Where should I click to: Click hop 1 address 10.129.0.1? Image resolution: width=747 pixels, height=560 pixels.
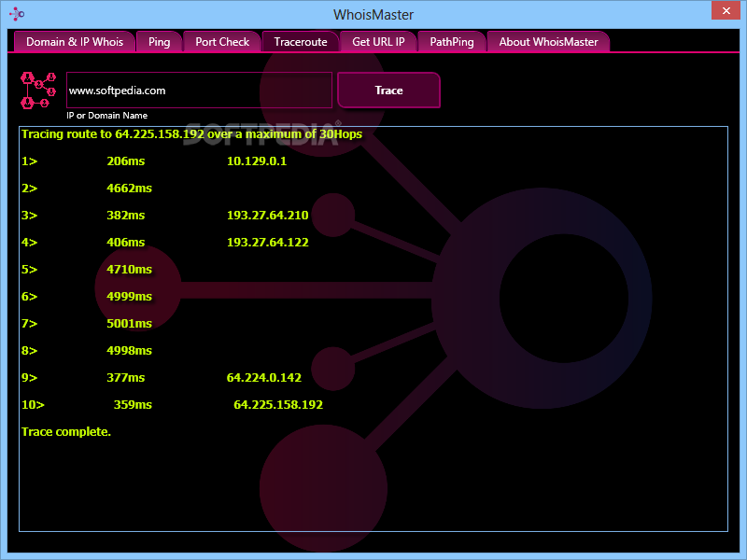(x=257, y=161)
